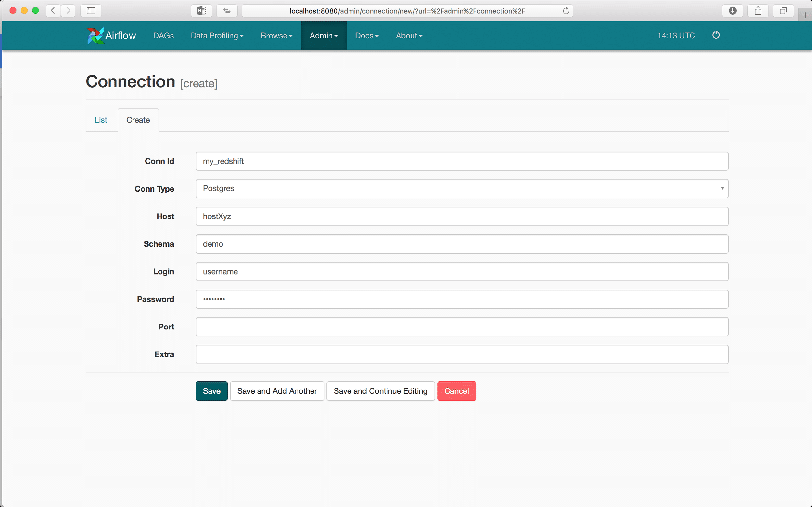Image resolution: width=812 pixels, height=507 pixels.
Task: Click the Port input field
Action: tap(462, 326)
